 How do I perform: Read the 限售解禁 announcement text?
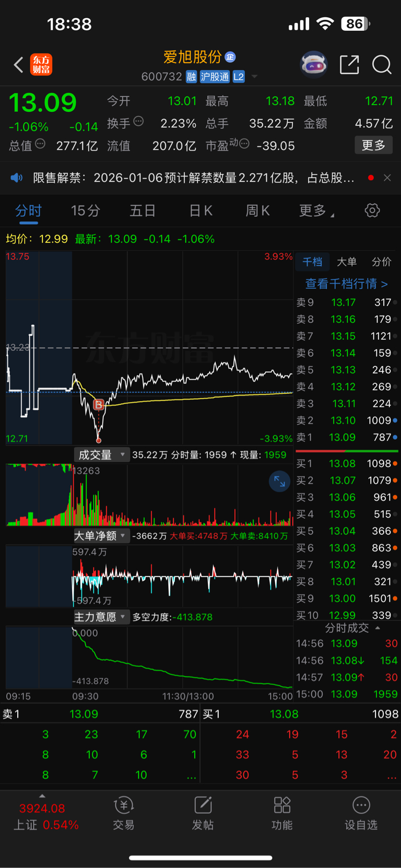click(x=194, y=178)
